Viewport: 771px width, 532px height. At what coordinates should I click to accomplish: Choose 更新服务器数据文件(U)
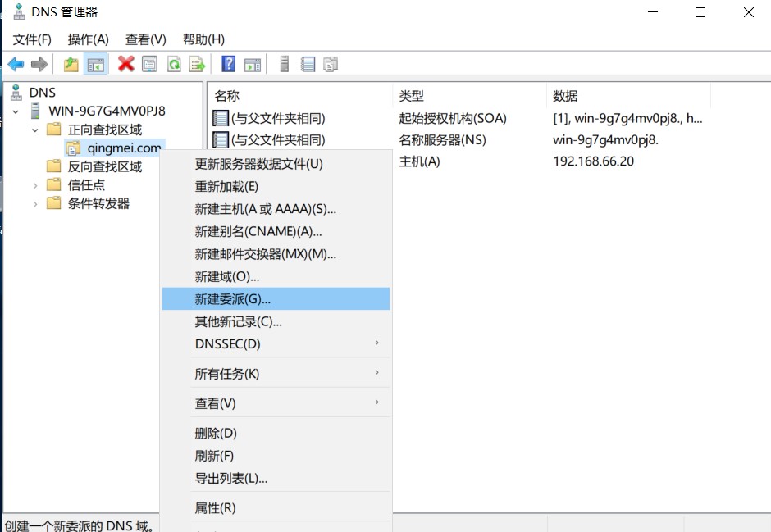coord(276,164)
